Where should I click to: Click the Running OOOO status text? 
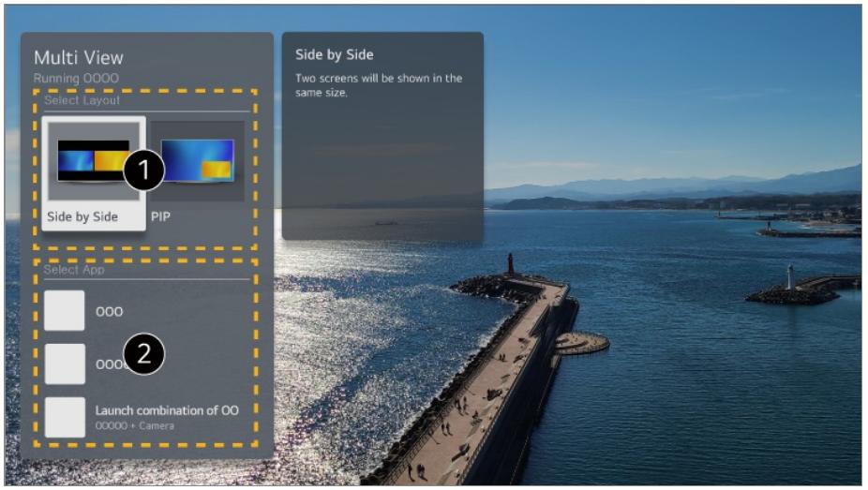pyautogui.click(x=76, y=79)
